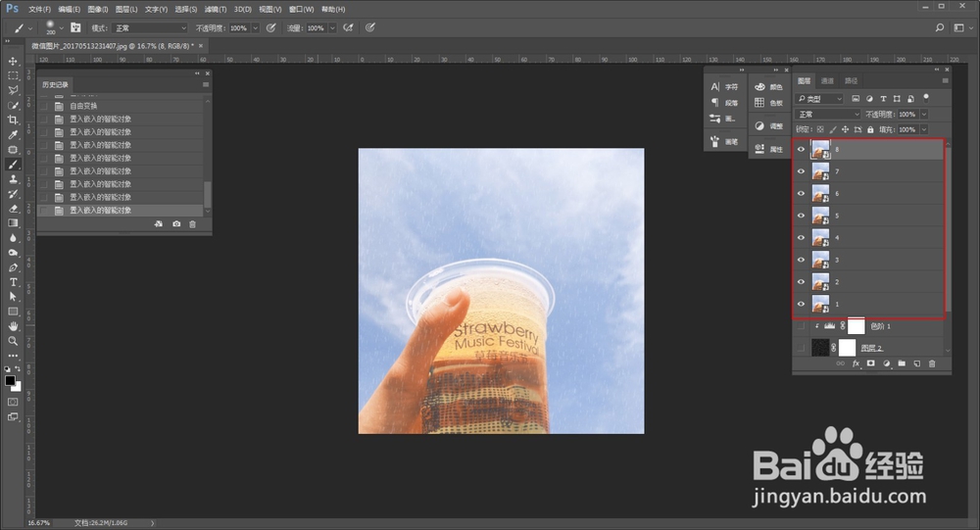Open the 色板 panel
Screen dimensions: 980x530
(x=768, y=103)
